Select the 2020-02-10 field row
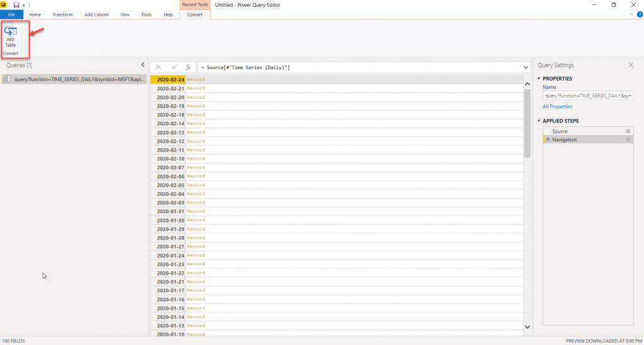 (x=337, y=159)
